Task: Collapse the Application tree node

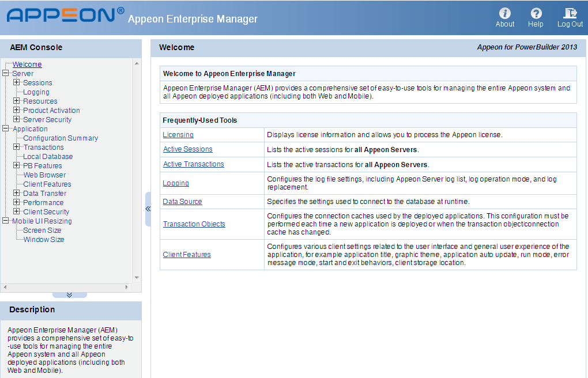Action: pyautogui.click(x=6, y=128)
